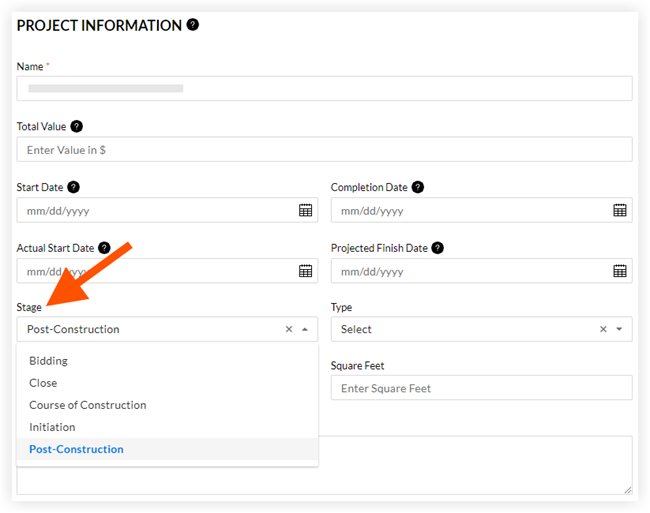Click the help icon beside Project Information
This screenshot has height=513, width=650.
(x=193, y=25)
